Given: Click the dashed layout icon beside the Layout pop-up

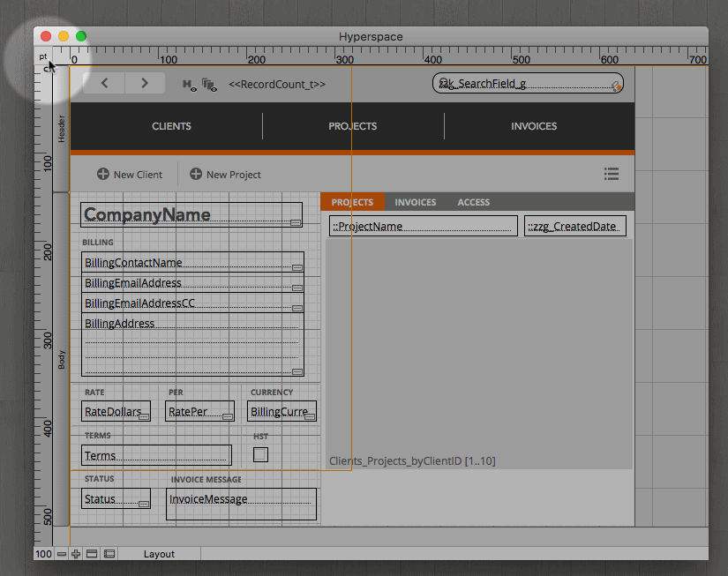Looking at the screenshot, I should pos(109,554).
